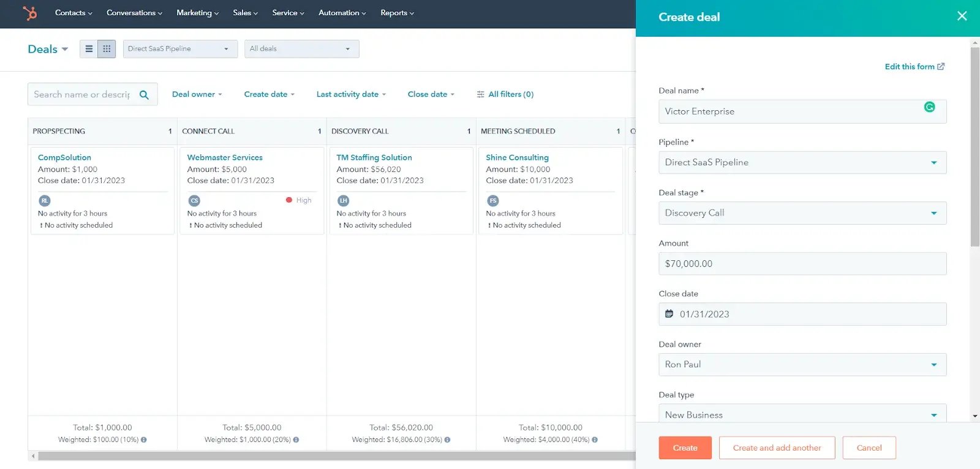980x469 pixels.
Task: Open the Reports menu
Action: 397,13
